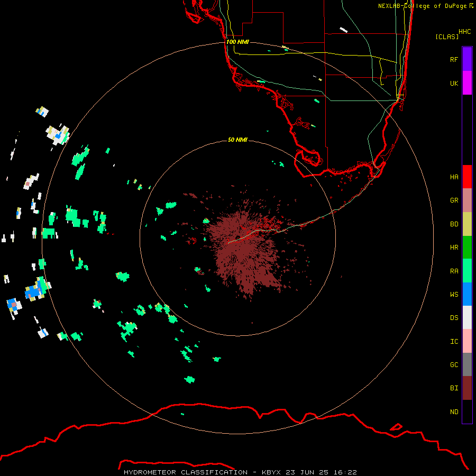Click the WS legend label
The height and width of the screenshot is (476, 476).
tap(454, 294)
